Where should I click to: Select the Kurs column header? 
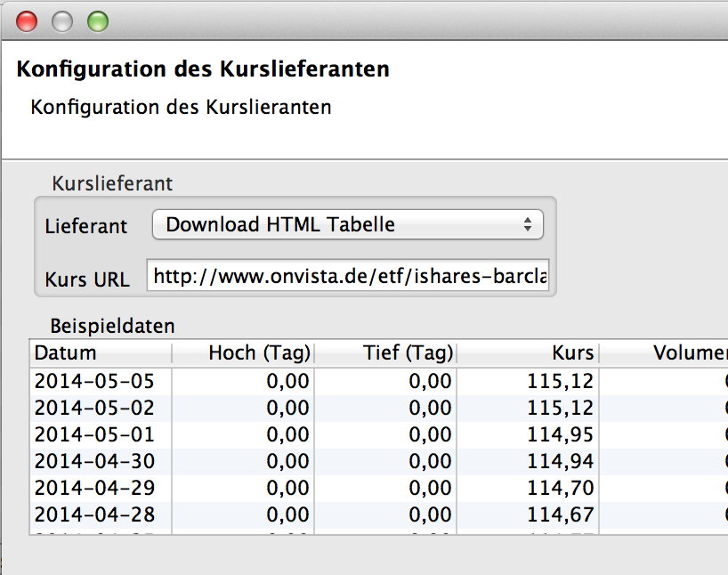tap(528, 353)
